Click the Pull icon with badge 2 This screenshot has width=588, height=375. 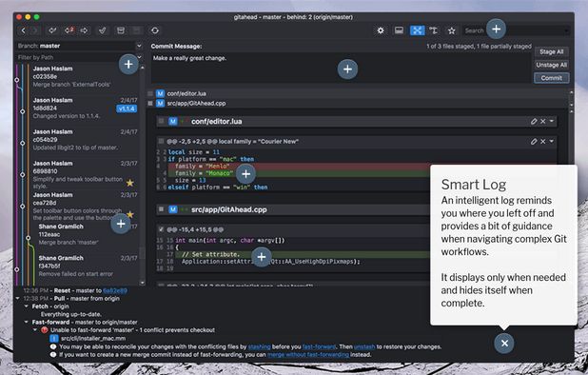click(69, 30)
